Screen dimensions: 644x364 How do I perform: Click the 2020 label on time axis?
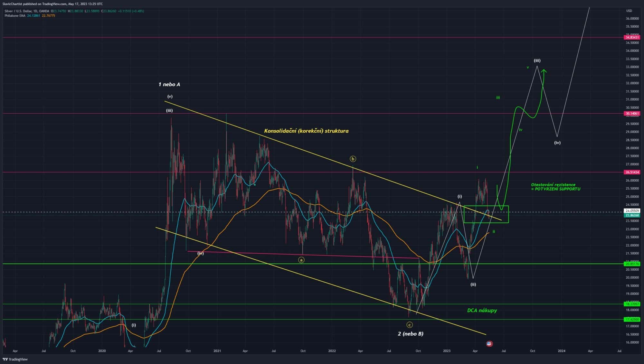point(102,351)
